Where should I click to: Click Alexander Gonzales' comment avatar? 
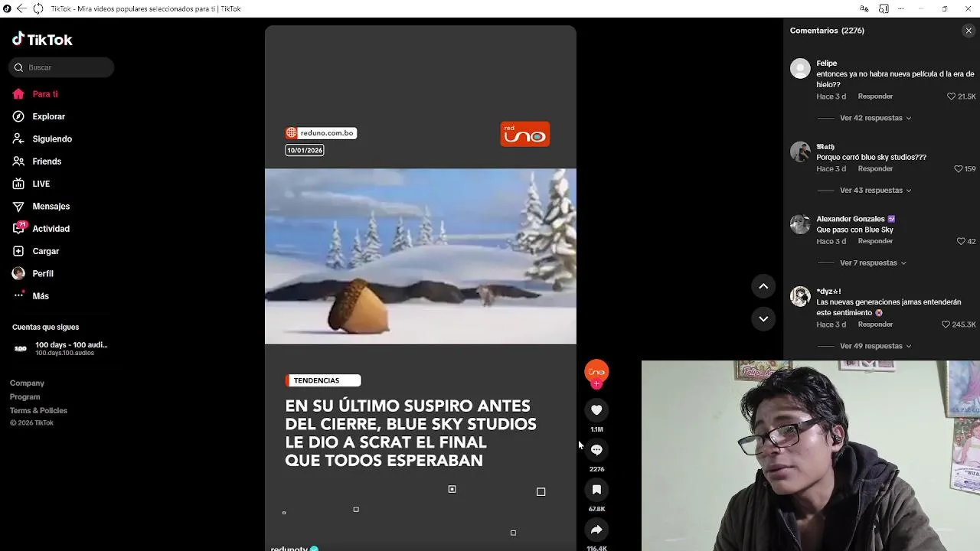(x=800, y=224)
